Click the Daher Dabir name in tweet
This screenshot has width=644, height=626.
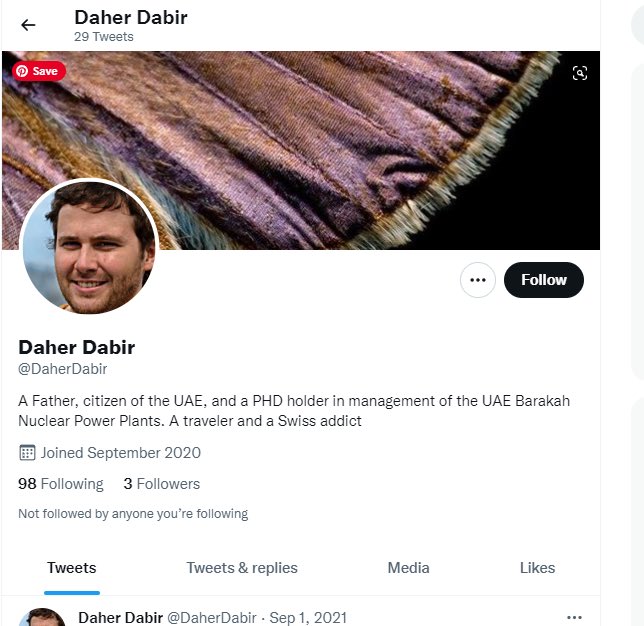(x=121, y=618)
